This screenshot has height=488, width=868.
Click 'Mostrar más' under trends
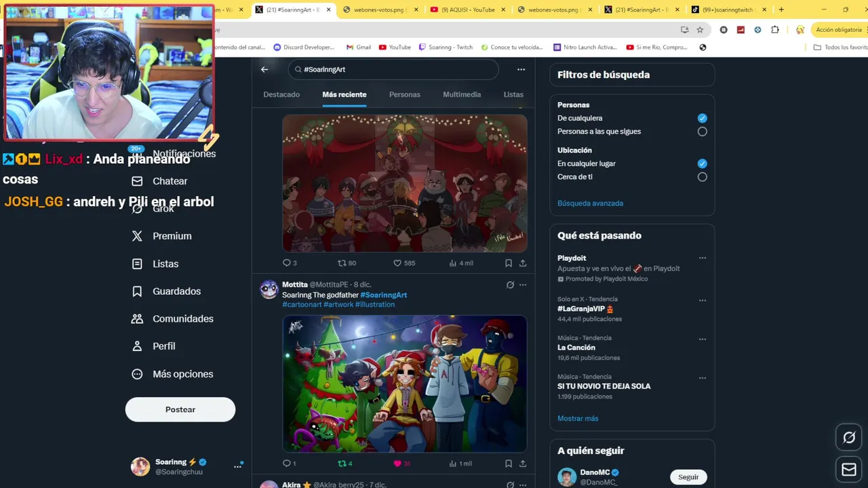tap(578, 418)
